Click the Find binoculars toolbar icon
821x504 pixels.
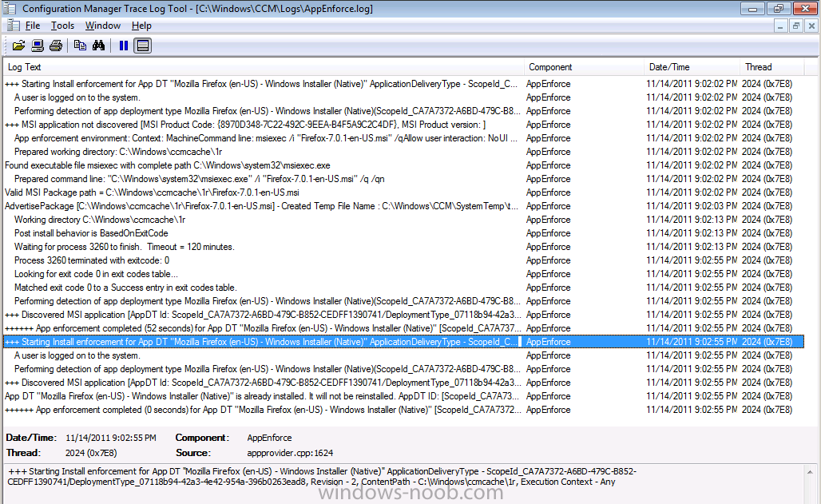[x=98, y=46]
